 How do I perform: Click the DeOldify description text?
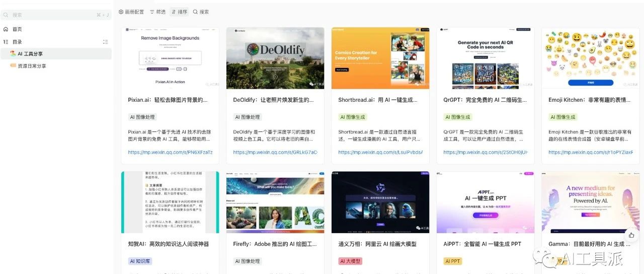click(x=274, y=135)
